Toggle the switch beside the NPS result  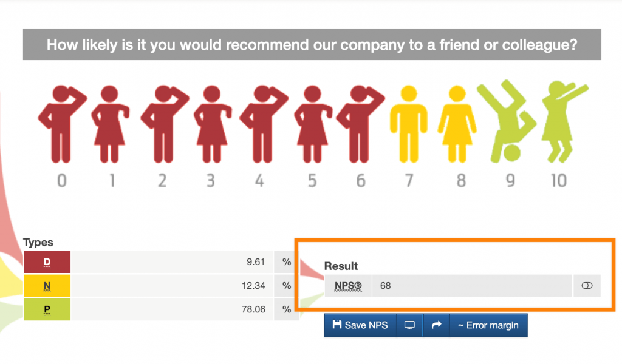587,286
